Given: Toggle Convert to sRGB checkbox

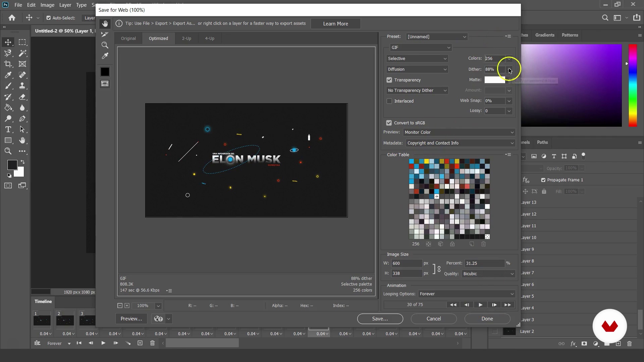Looking at the screenshot, I should pyautogui.click(x=389, y=123).
